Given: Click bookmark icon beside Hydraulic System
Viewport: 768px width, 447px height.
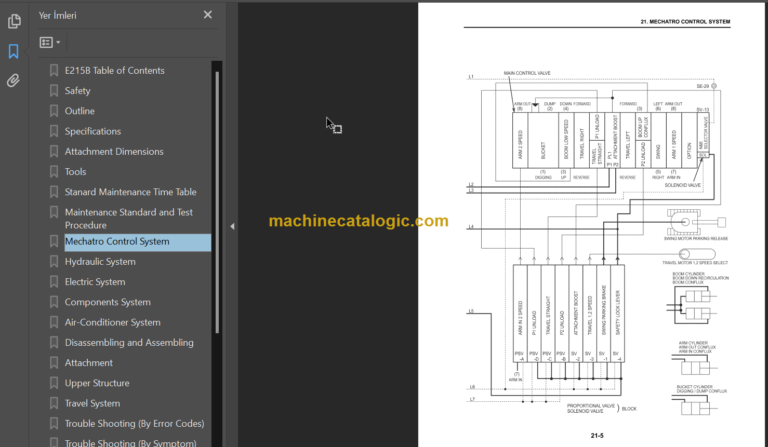Looking at the screenshot, I should (54, 262).
